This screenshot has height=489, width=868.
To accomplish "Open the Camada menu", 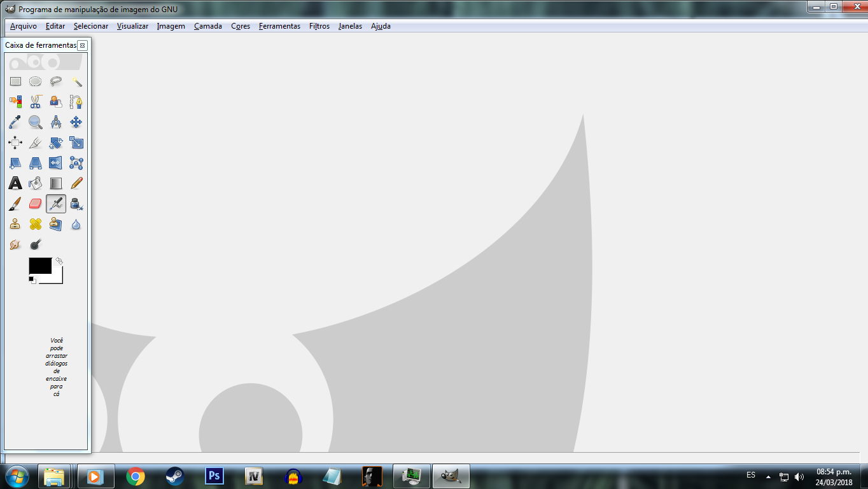I will click(x=208, y=26).
